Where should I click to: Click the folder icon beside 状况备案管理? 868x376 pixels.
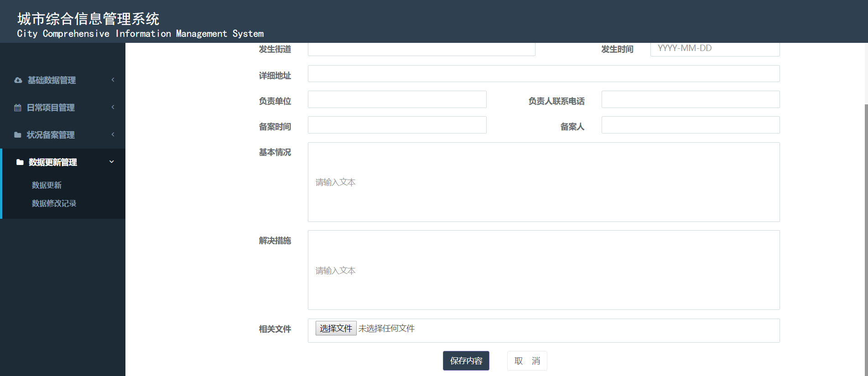[18, 135]
